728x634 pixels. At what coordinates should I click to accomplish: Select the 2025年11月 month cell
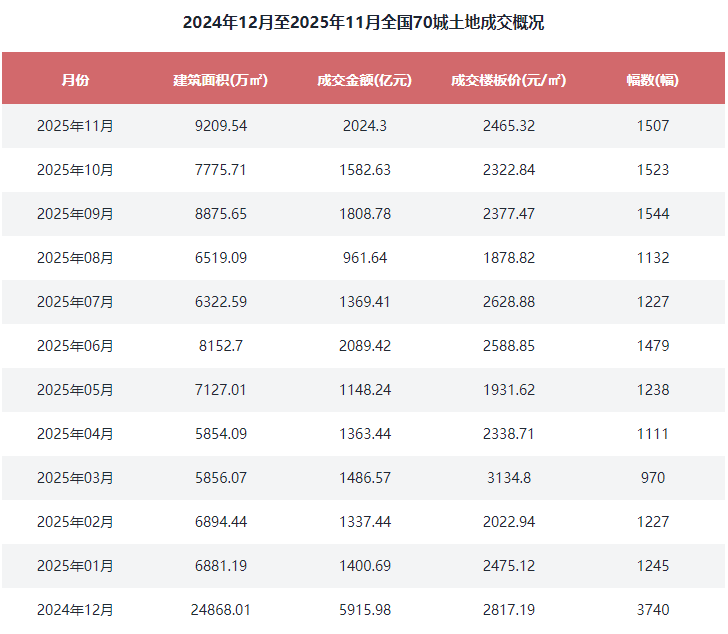(75, 126)
